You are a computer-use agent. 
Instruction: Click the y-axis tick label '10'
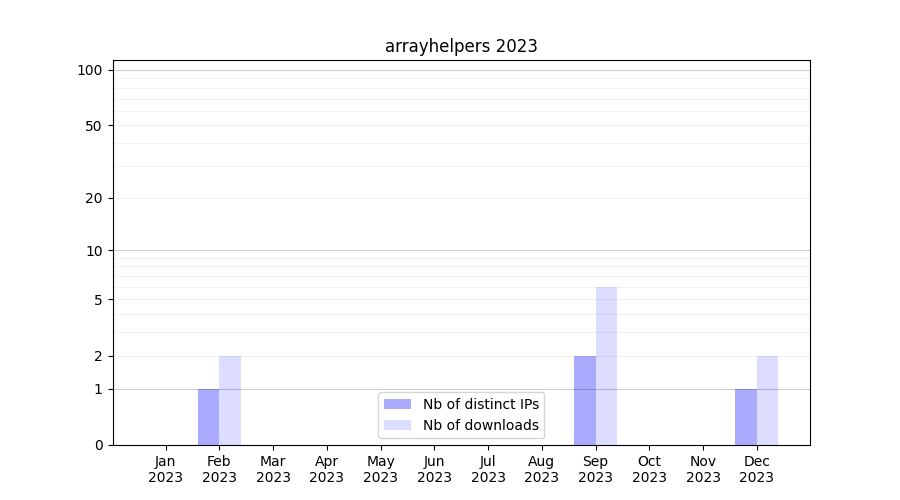pos(94,251)
